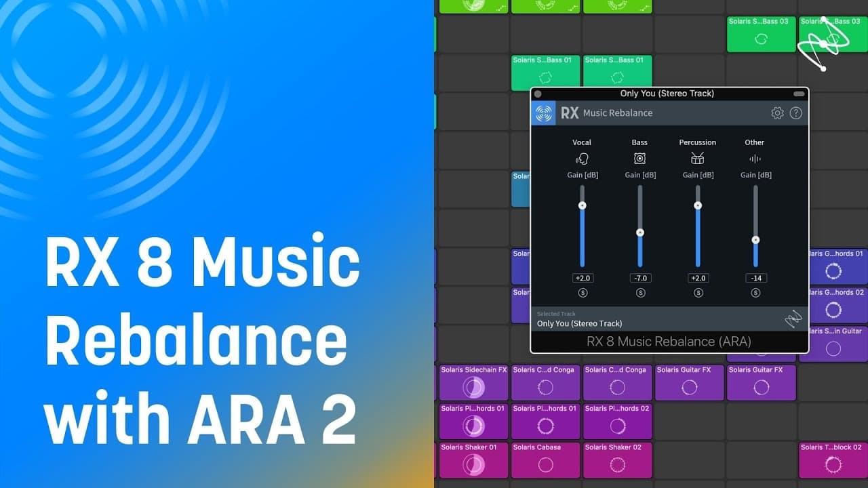Select the Percussion drum stem icon
Screen dimensions: 868x488
(x=697, y=157)
